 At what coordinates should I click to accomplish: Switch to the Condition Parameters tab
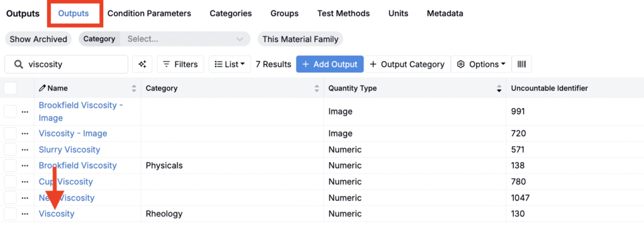coord(149,14)
